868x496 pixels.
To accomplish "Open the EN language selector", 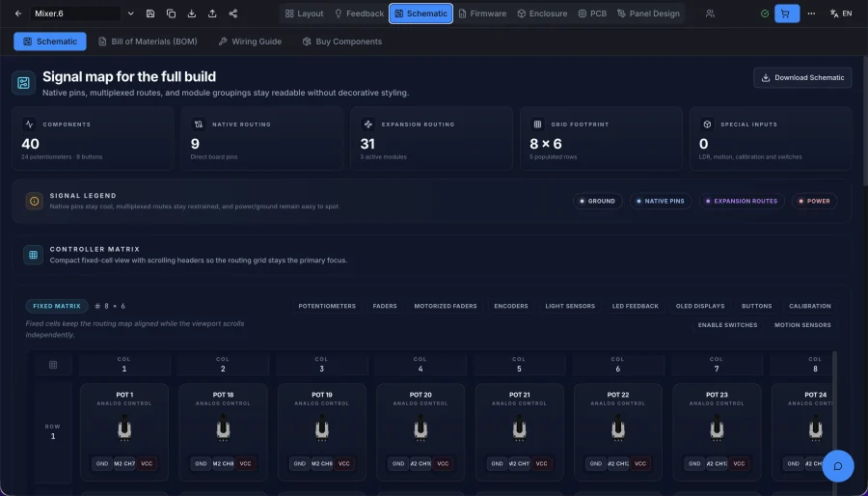I will click(840, 14).
